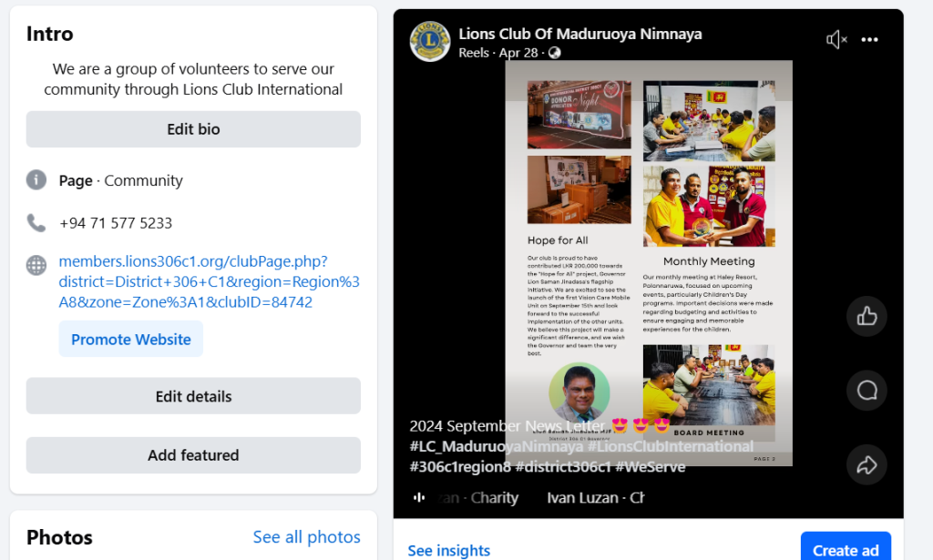Click the #306c1region8 hashtag
Viewport: 933px width, 560px height.
point(460,466)
